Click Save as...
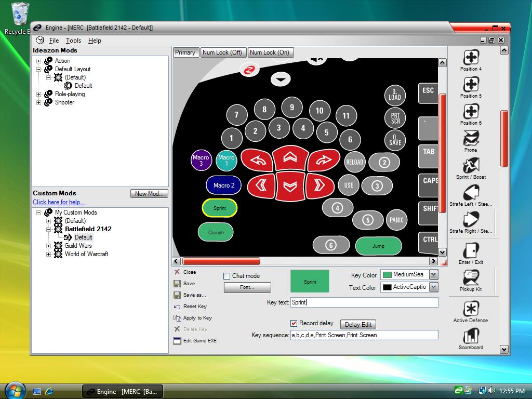Screen dimensions: 532x399 (190, 295)
